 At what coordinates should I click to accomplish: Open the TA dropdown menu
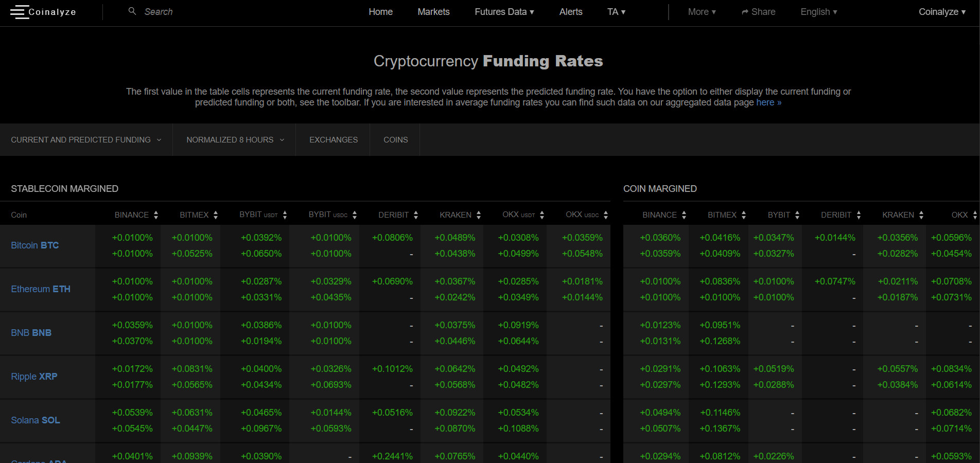[x=616, y=12]
